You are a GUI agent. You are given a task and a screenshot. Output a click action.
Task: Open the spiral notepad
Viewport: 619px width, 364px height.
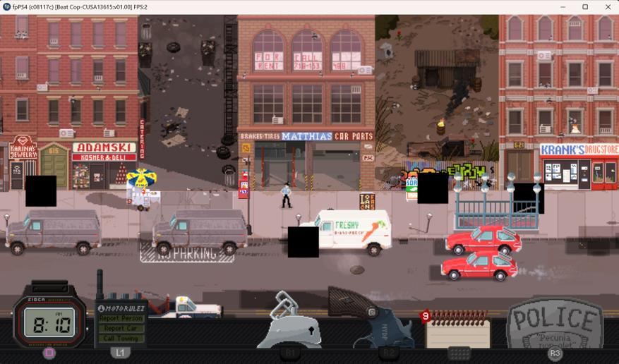click(x=459, y=329)
